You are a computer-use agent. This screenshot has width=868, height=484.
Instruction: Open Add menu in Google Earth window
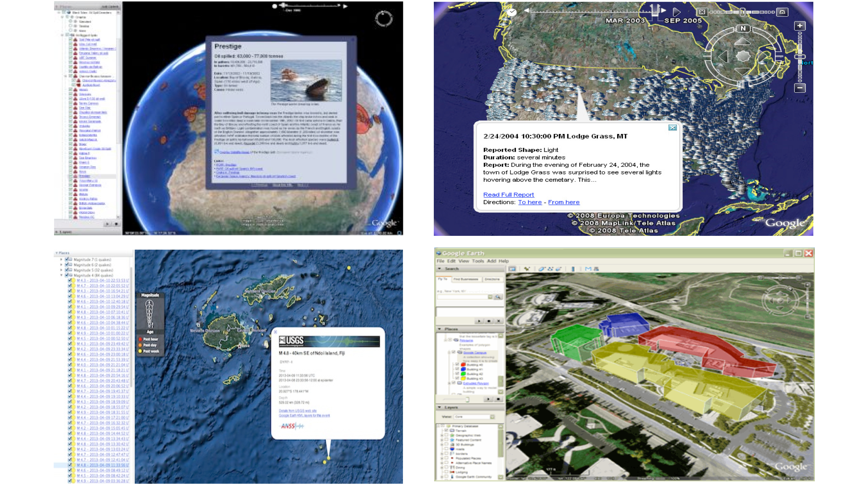click(x=491, y=261)
